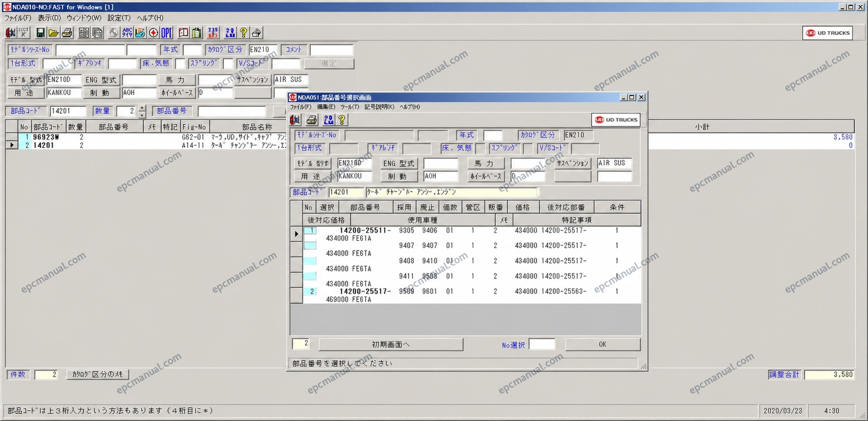
Task: Click the No選択 input field
Action: 542,345
